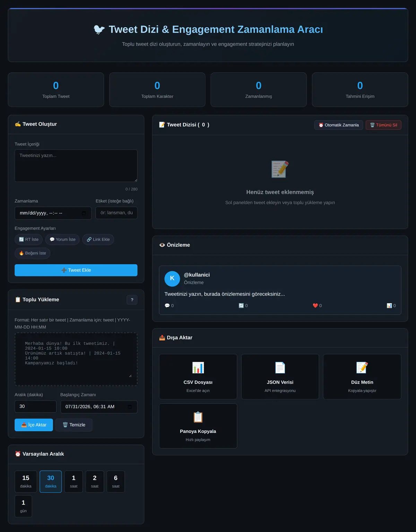Select the 1 saat default interval
Screen dimensions: 416x532
[x=73, y=481]
